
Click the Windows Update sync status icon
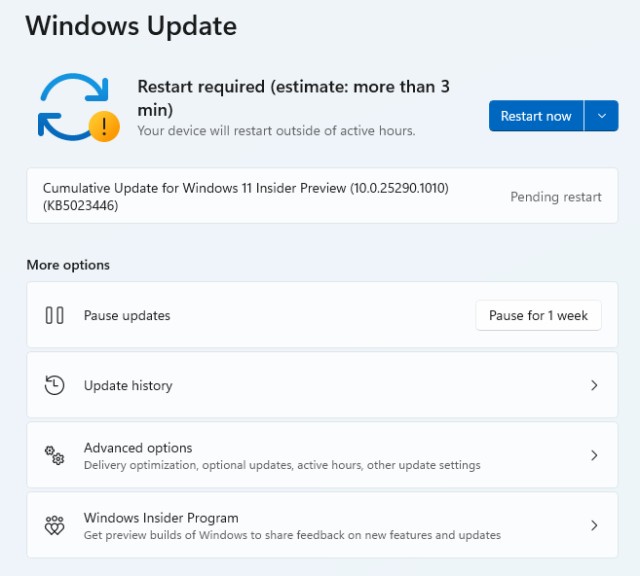click(72, 106)
